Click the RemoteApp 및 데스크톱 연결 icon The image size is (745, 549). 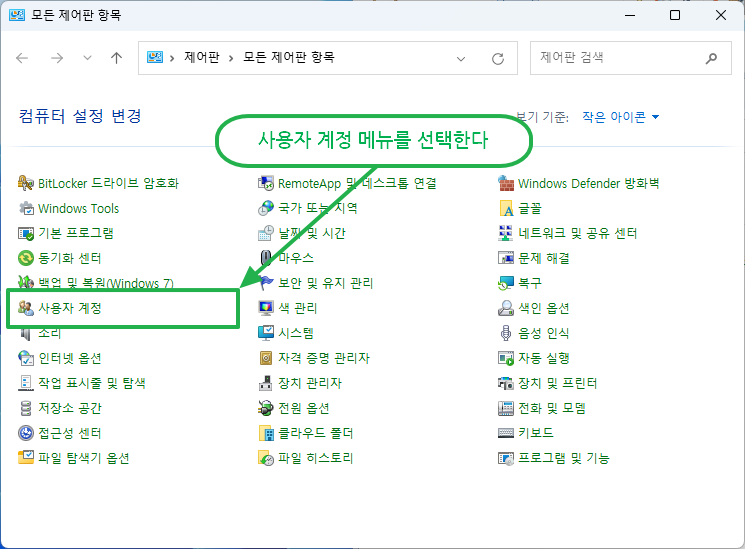266,183
